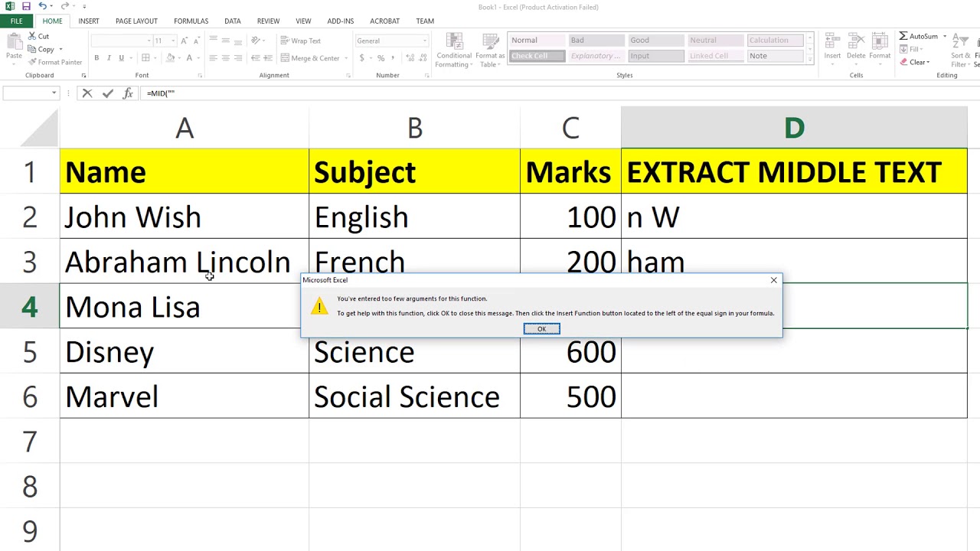Apply Percent Style number formatting
This screenshot has height=551, width=980.
click(x=381, y=57)
